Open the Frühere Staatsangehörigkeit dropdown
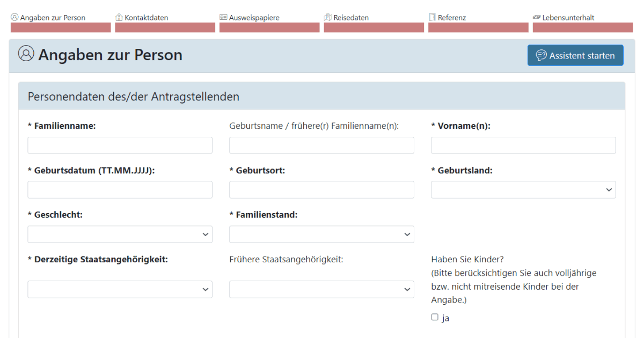 point(321,289)
